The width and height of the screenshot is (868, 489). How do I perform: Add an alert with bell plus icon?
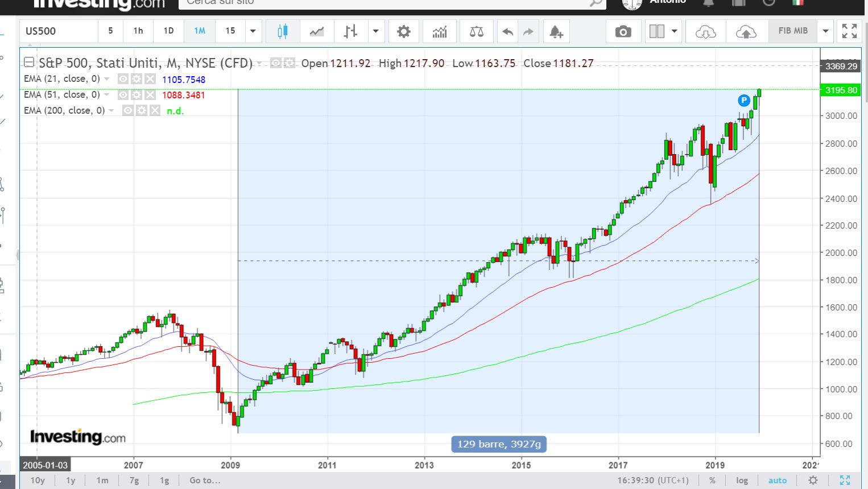pyautogui.click(x=556, y=31)
